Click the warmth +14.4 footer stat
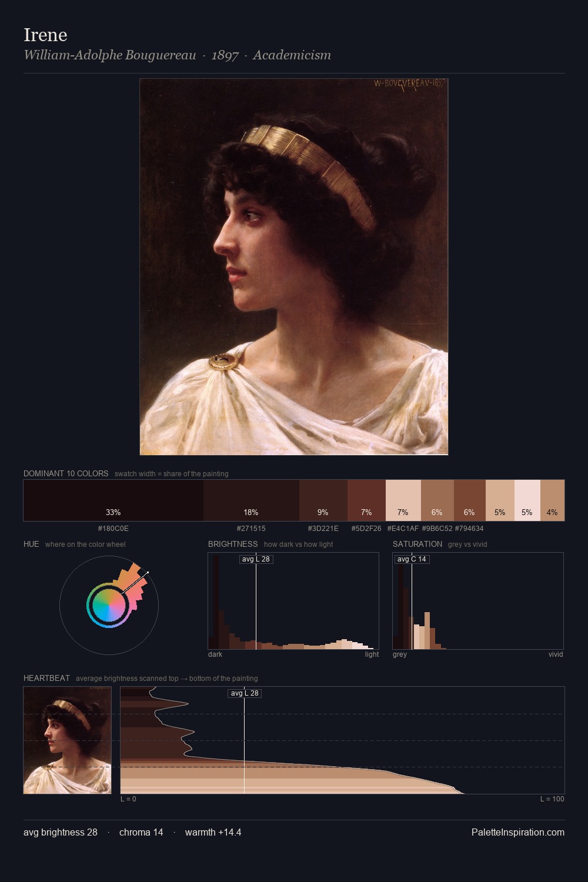Viewport: 588px width, 882px height. [213, 832]
